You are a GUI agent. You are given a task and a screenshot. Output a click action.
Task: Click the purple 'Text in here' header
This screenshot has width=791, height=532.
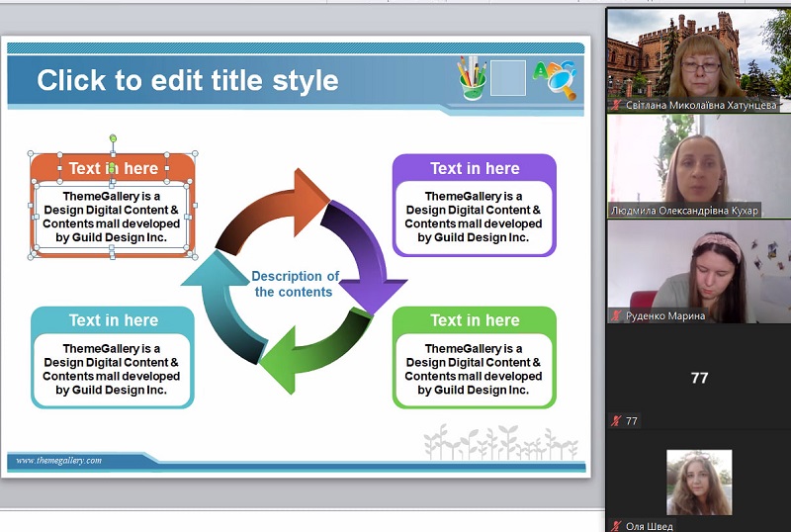coord(475,168)
